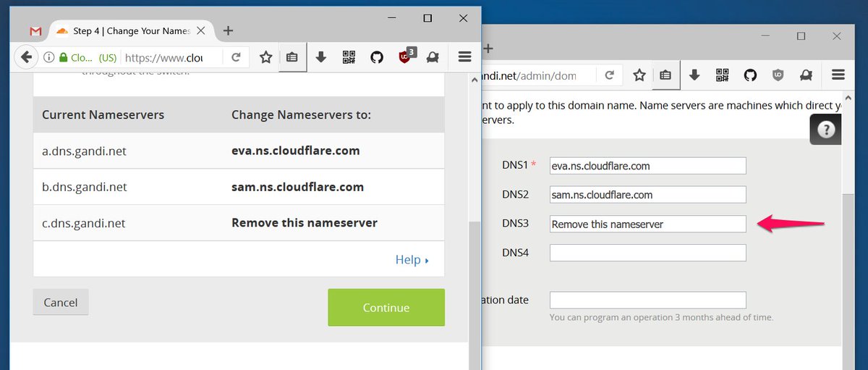Maximize the Gandi browser window

click(801, 35)
